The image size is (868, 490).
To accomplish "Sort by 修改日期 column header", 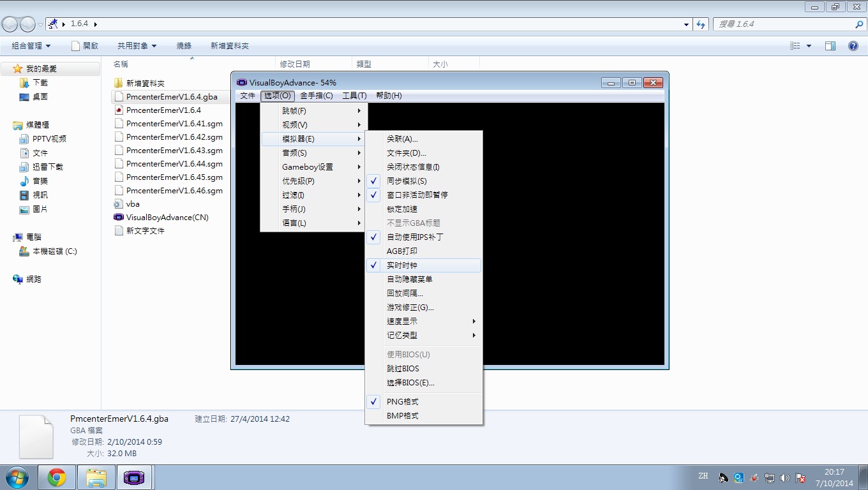I will (314, 64).
